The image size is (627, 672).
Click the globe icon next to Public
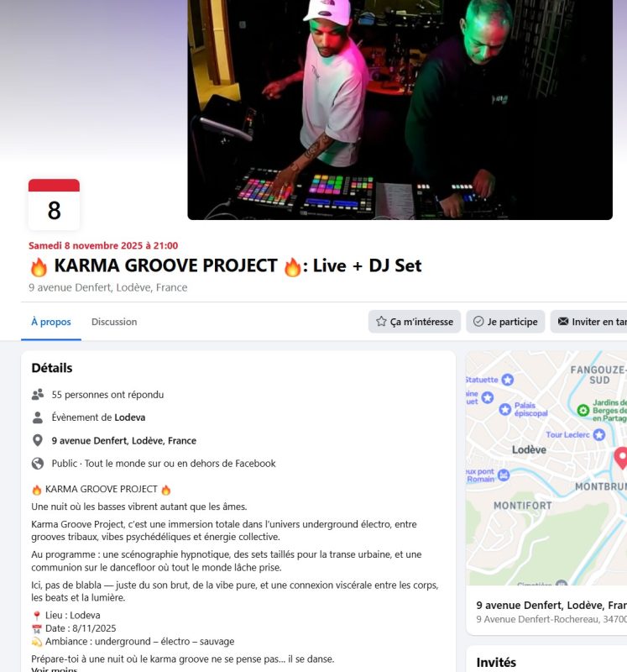pyautogui.click(x=38, y=464)
